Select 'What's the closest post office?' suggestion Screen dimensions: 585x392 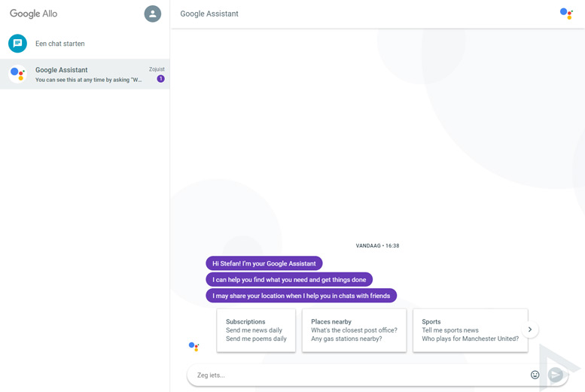(x=354, y=330)
